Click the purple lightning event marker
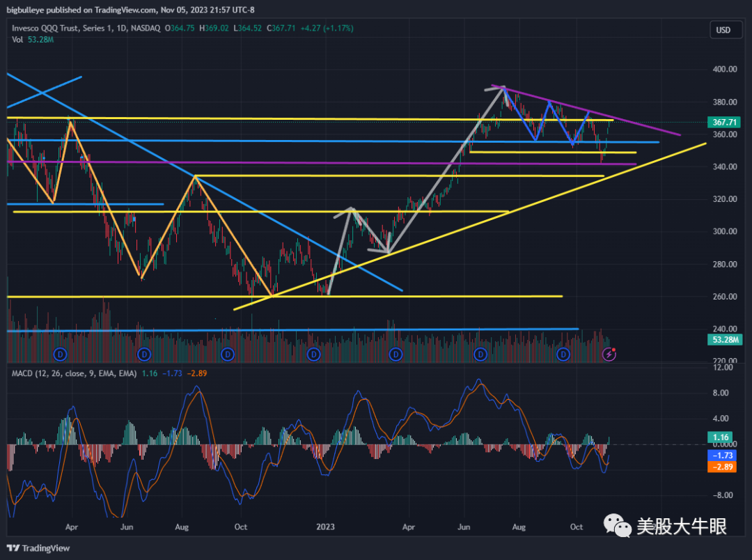752x560 pixels. tap(609, 355)
